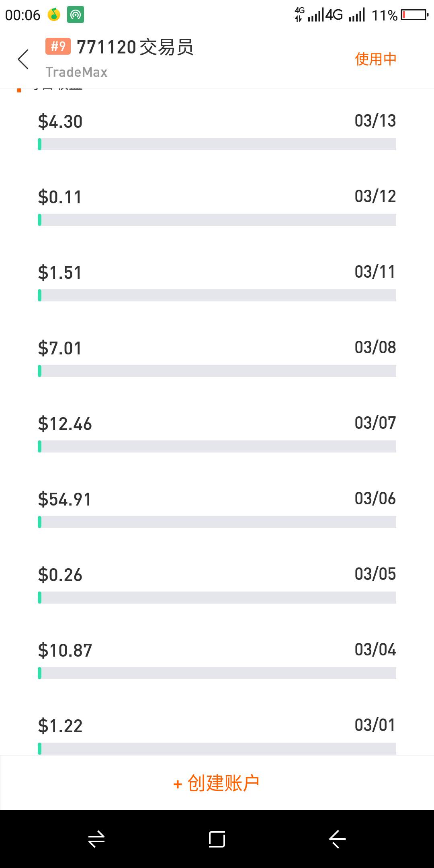Viewport: 434px width, 868px height.
Task: Tap the 使用中 in-use status label
Action: [x=376, y=59]
